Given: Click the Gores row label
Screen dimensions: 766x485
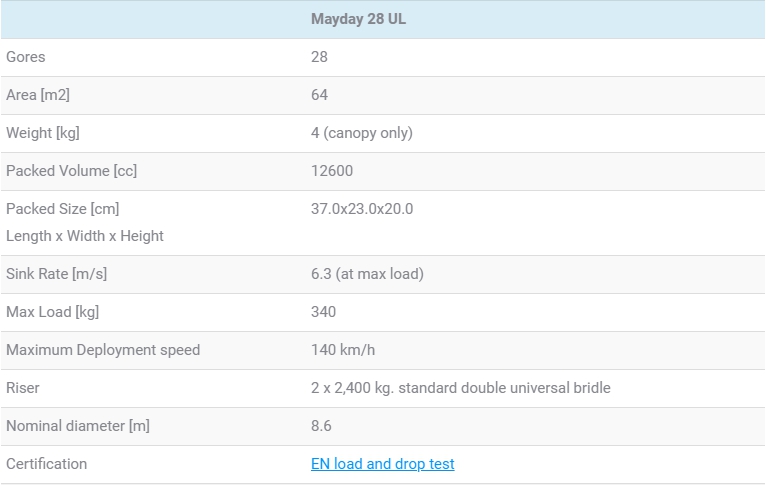Looking at the screenshot, I should (26, 57).
